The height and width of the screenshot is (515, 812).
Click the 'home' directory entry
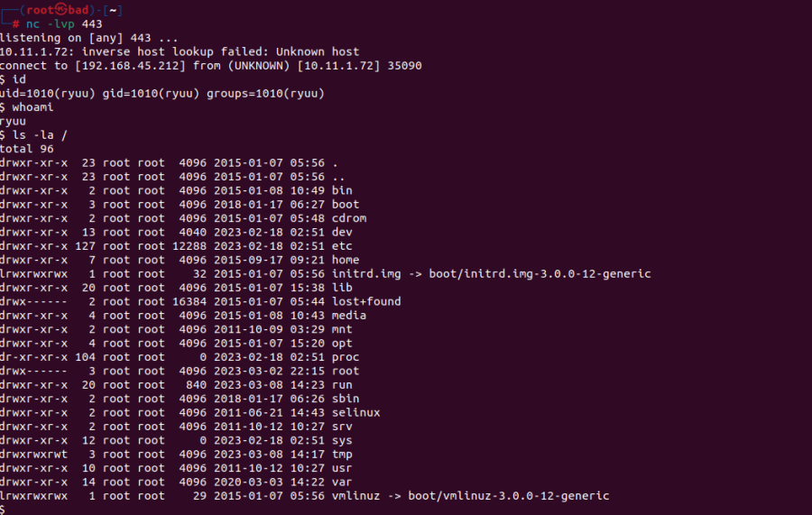click(346, 260)
